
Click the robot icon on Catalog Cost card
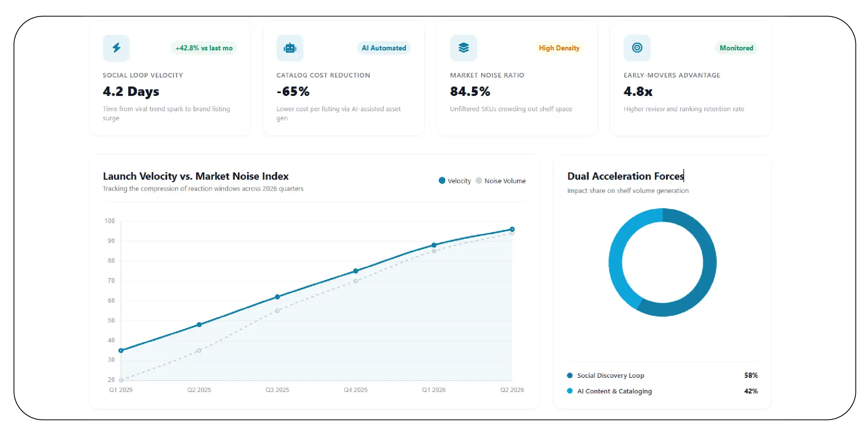tap(290, 48)
